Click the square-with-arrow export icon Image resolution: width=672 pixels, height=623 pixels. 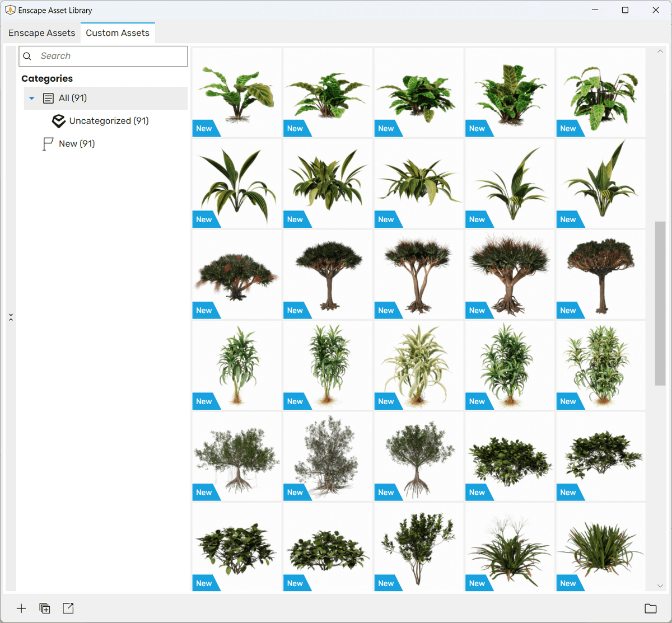(68, 608)
